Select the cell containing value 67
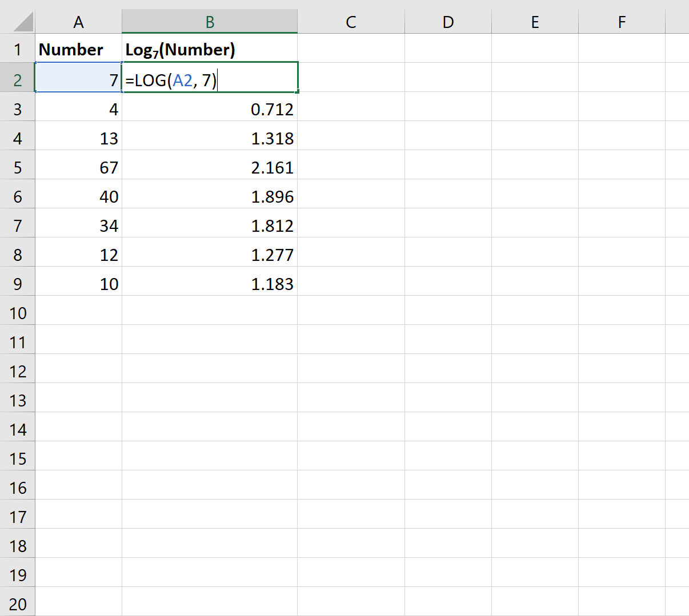This screenshot has height=616, width=689. coord(78,167)
